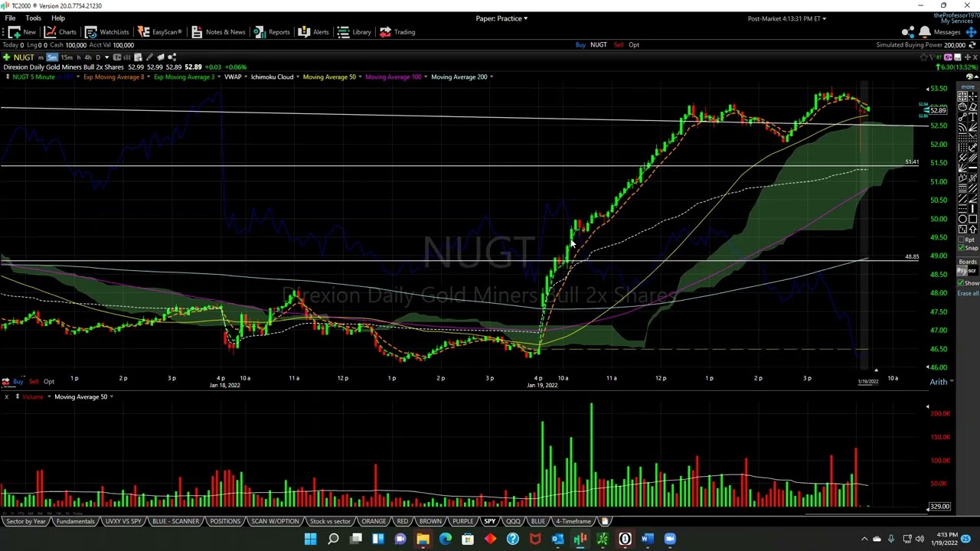Select the eraser drawing tool
980x551 pixels.
[x=972, y=106]
